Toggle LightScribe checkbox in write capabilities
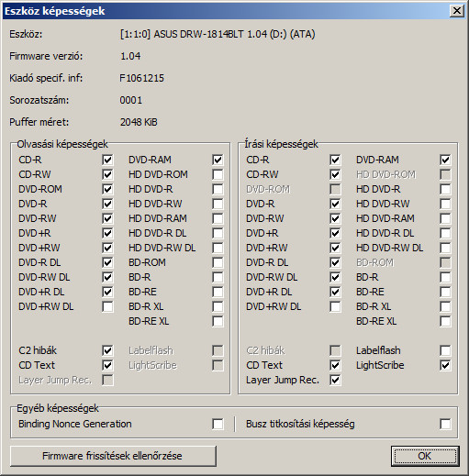 (445, 365)
